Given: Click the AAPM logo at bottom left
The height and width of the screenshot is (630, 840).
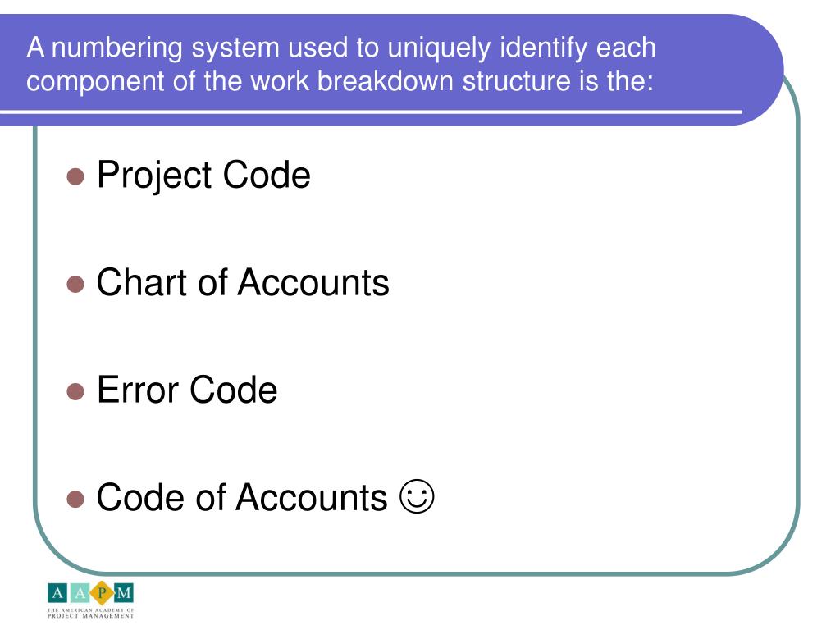Looking at the screenshot, I should 90,600.
